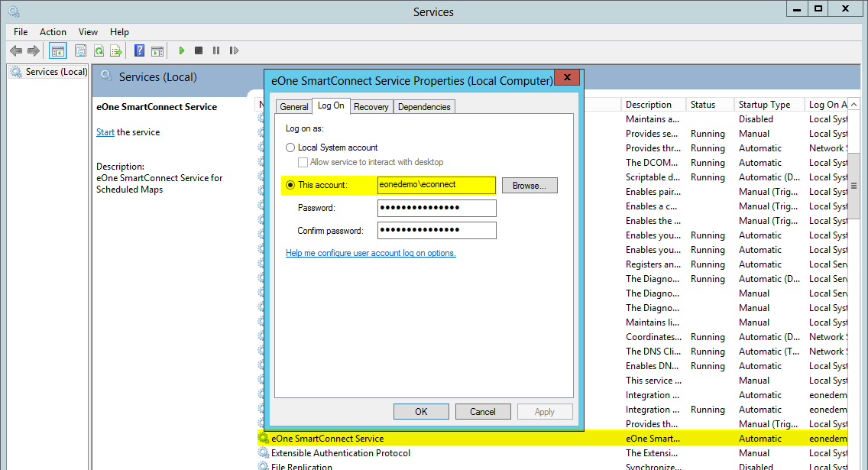The height and width of the screenshot is (470, 868).
Task: Sort by the Startup Type column header
Action: click(769, 105)
